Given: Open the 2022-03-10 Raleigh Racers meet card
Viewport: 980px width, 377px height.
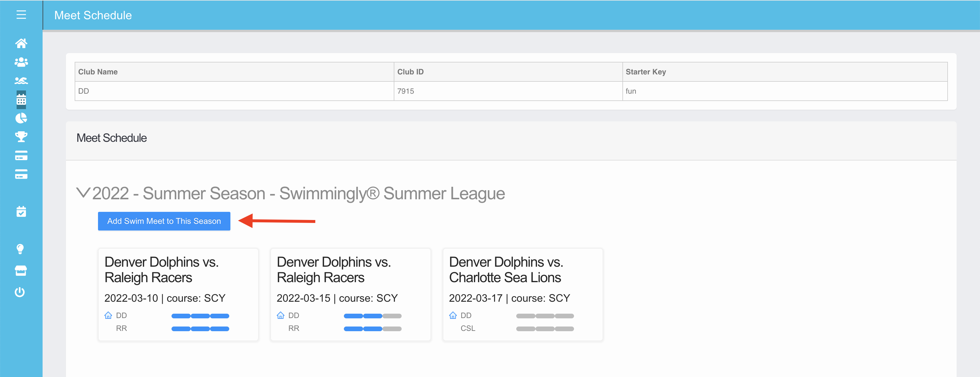Looking at the screenshot, I should (178, 294).
